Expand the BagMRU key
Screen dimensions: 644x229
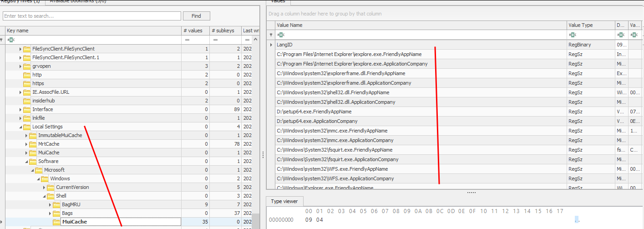(50, 204)
